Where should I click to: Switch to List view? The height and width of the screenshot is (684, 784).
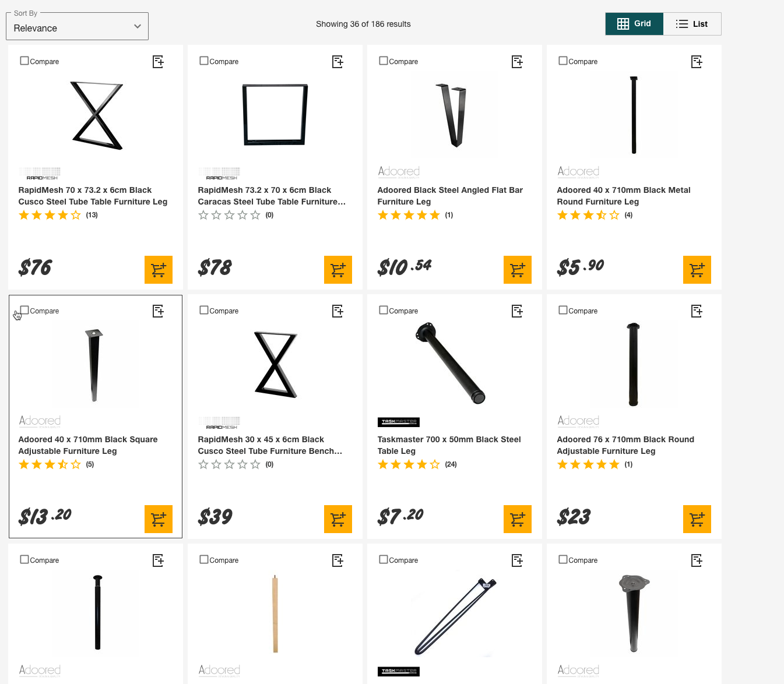click(692, 24)
